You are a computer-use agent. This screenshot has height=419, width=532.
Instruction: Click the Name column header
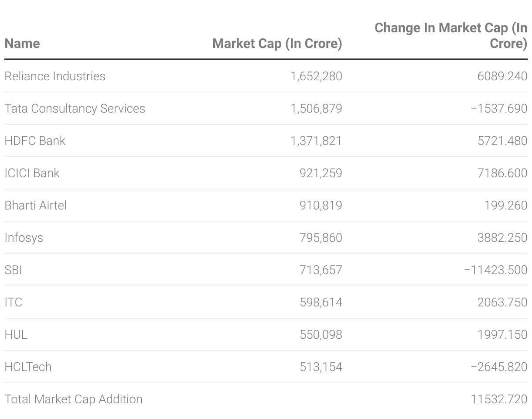tap(22, 44)
